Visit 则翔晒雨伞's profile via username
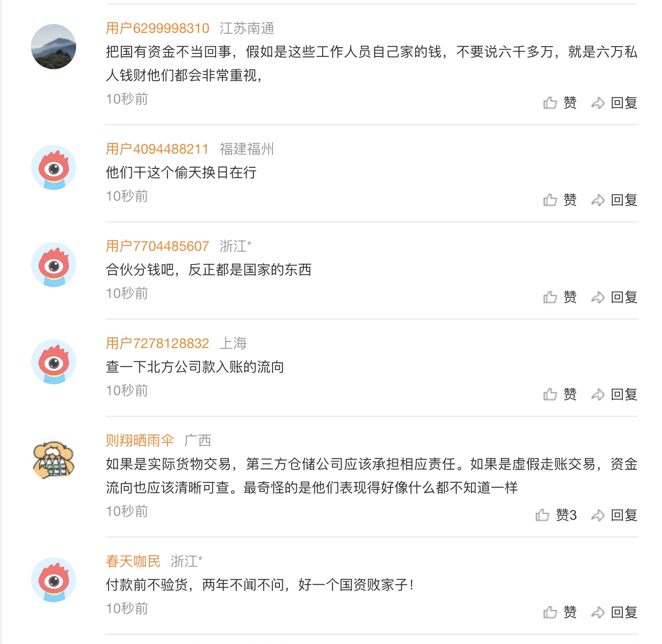The height and width of the screenshot is (644, 662). [140, 441]
